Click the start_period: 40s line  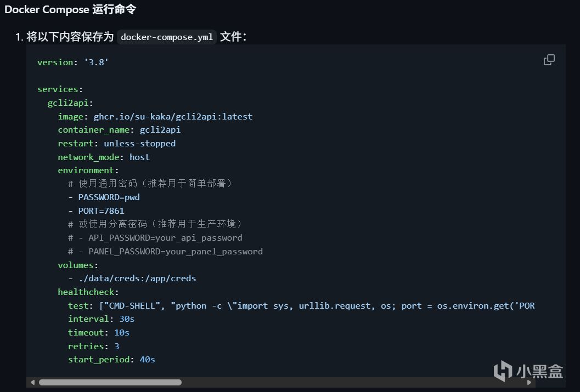coord(111,360)
